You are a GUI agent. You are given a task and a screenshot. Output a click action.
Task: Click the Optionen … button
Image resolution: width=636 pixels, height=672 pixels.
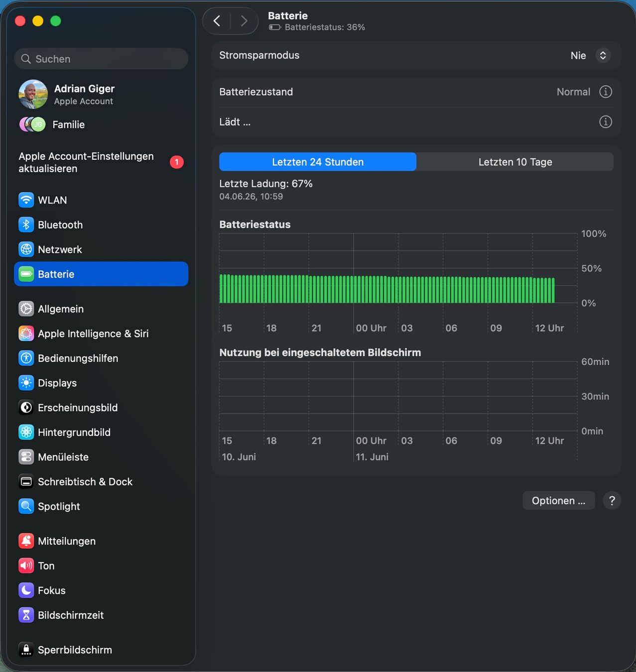click(x=558, y=501)
